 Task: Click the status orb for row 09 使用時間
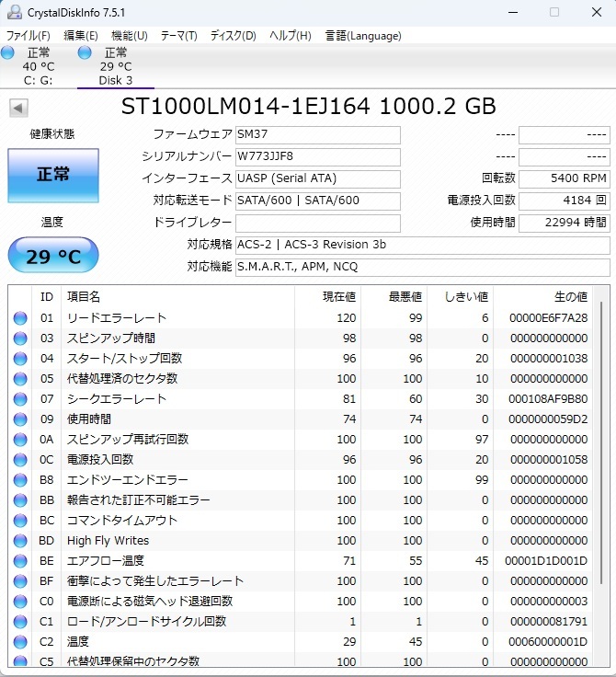(x=20, y=419)
